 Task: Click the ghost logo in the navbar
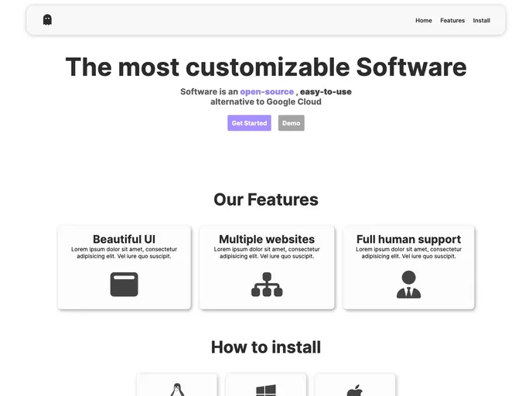click(47, 20)
